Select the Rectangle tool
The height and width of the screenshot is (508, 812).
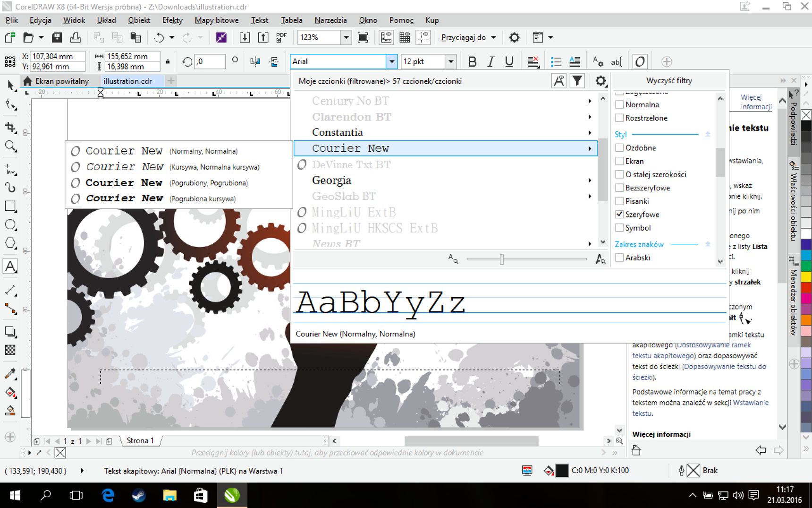click(10, 207)
